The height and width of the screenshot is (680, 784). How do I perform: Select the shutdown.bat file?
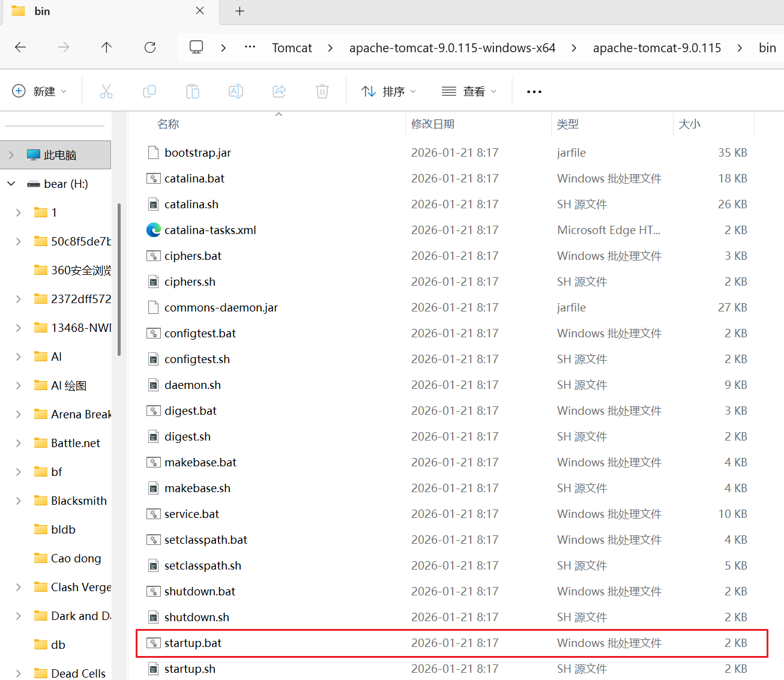point(200,591)
